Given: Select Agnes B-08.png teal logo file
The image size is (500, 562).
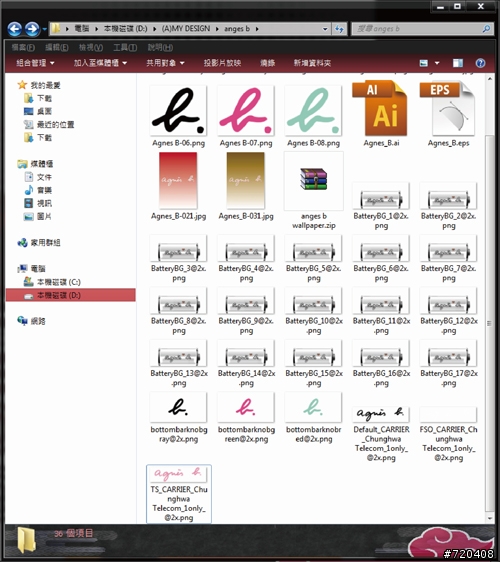Looking at the screenshot, I should [313, 115].
